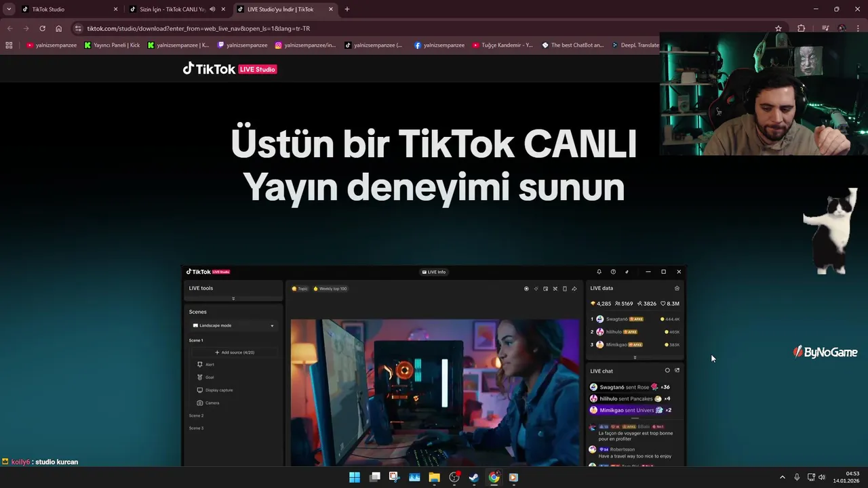868x488 pixels.
Task: Open the network status tray icon
Action: [x=812, y=477]
